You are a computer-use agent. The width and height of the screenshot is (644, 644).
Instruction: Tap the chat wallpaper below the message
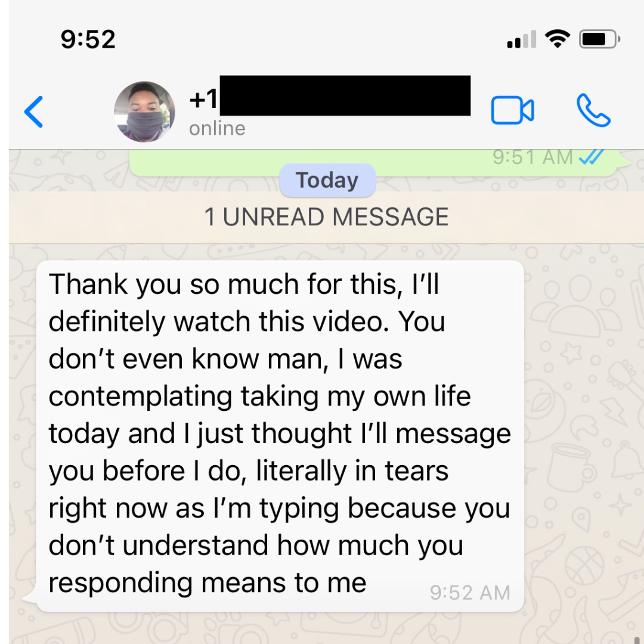point(327,628)
